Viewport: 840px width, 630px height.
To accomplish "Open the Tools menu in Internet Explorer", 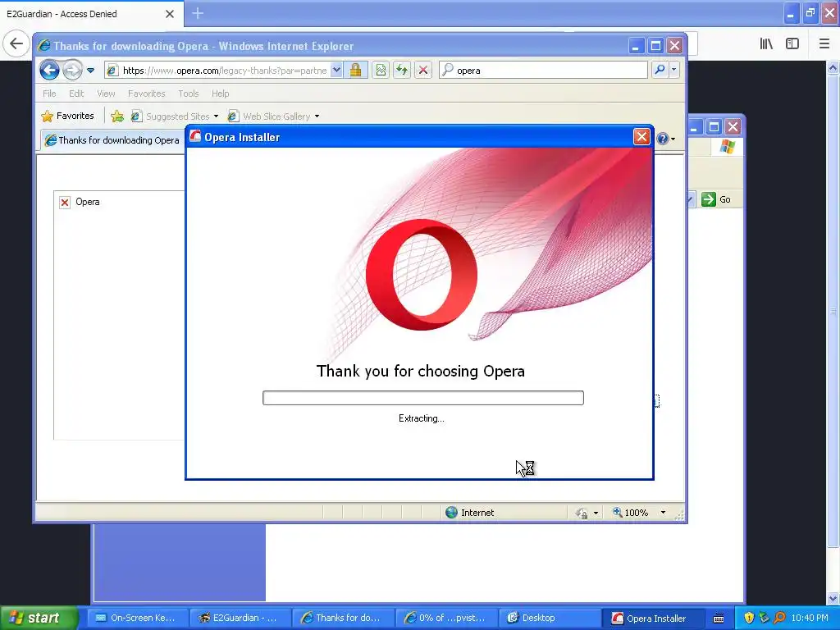I will (x=189, y=94).
